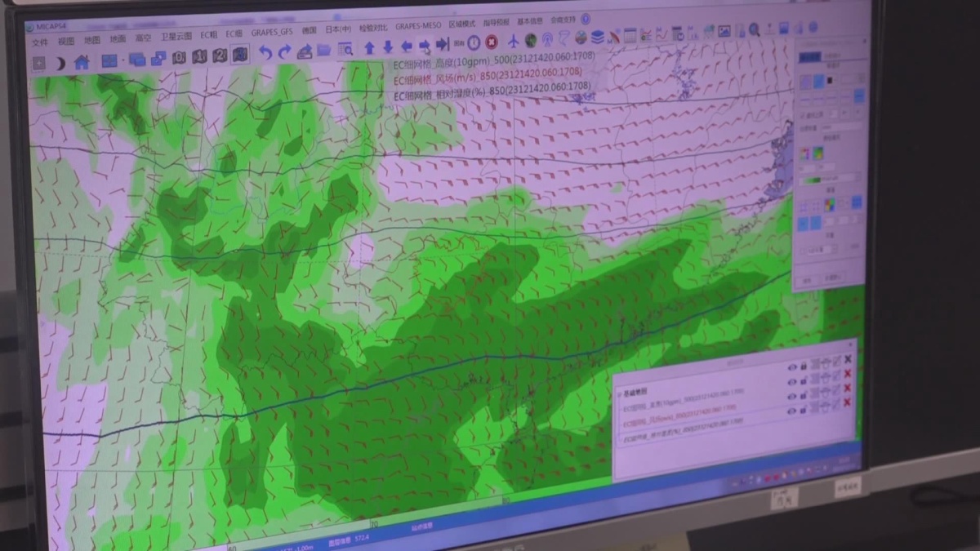Screen dimensions: 980x551
Task: Click the stacked layers icon
Action: tap(597, 37)
